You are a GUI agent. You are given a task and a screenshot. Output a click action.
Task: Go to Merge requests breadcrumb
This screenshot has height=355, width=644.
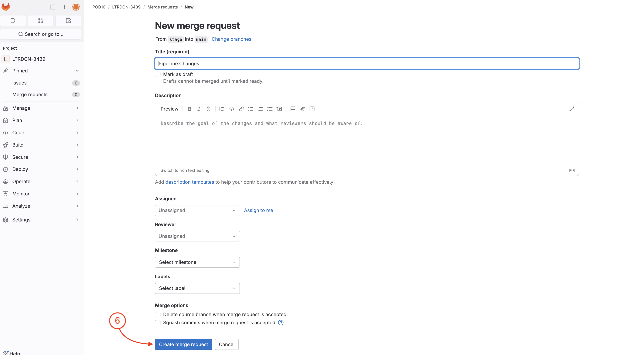[x=163, y=7]
